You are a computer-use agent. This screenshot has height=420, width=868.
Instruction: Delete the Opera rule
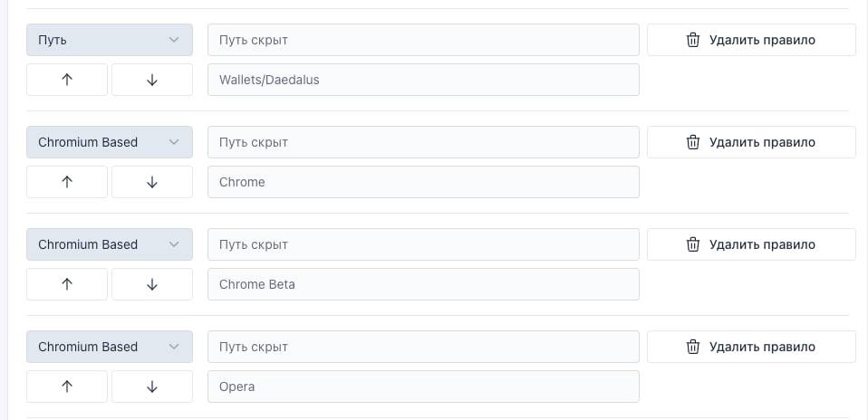(x=751, y=347)
